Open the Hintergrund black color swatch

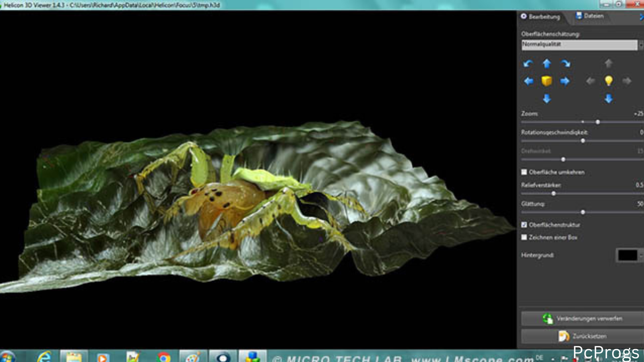pos(627,255)
